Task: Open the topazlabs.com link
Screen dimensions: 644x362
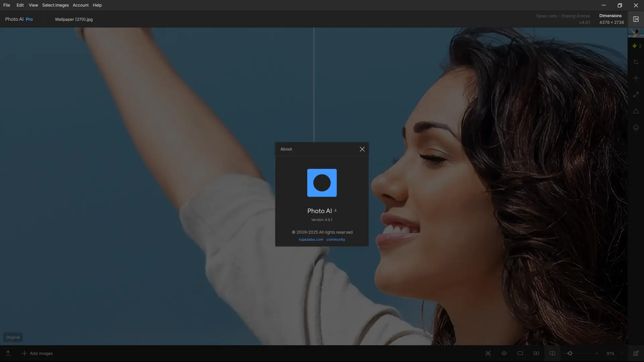Action: point(311,240)
